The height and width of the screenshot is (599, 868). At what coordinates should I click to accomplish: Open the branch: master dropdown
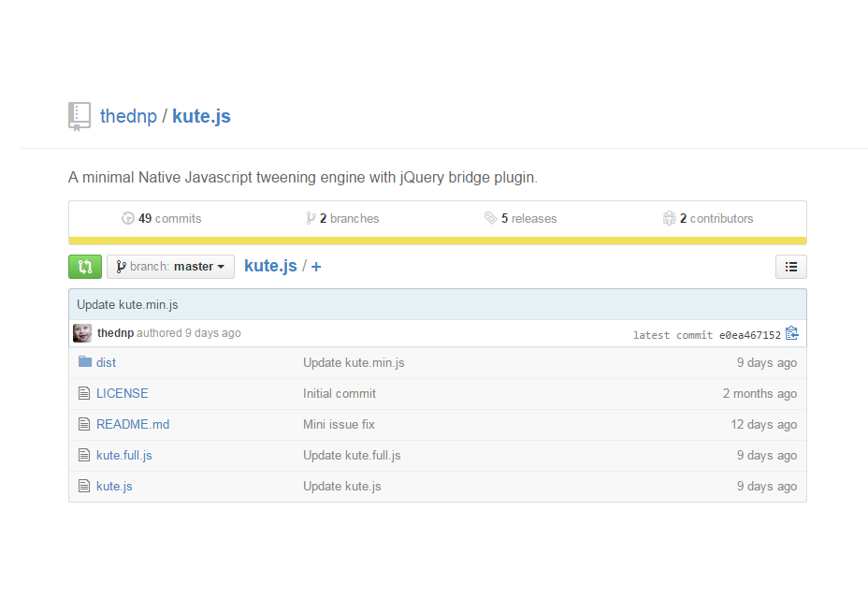tap(170, 267)
